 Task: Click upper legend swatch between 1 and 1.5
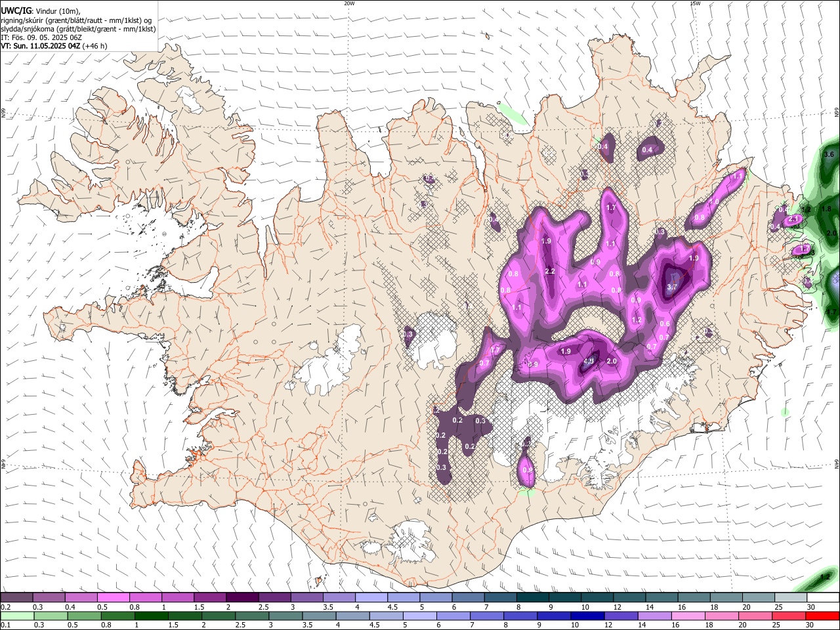tap(178, 598)
